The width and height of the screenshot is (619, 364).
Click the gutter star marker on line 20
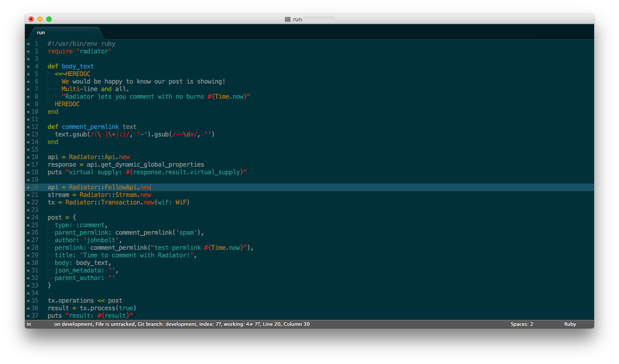tap(28, 188)
